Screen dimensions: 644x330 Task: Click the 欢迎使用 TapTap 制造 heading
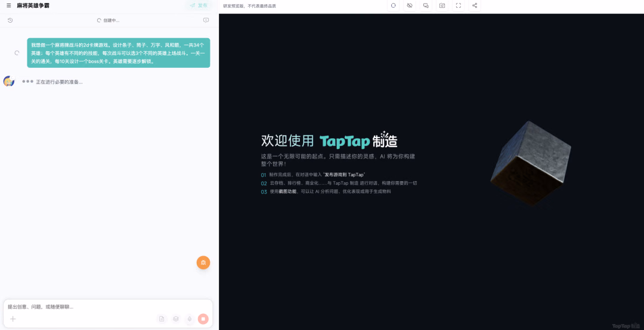click(x=329, y=141)
